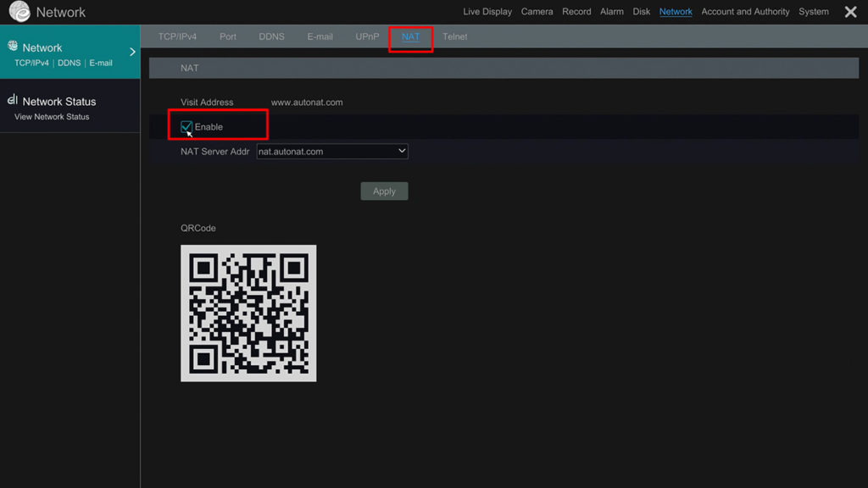Open the Record menu

[x=576, y=12]
